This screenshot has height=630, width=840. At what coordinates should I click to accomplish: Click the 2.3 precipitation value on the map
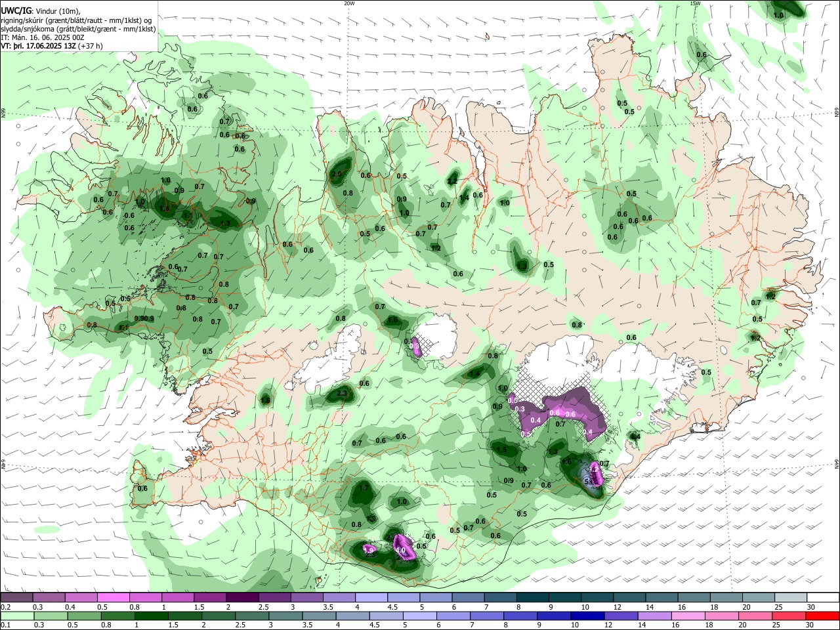(342, 394)
